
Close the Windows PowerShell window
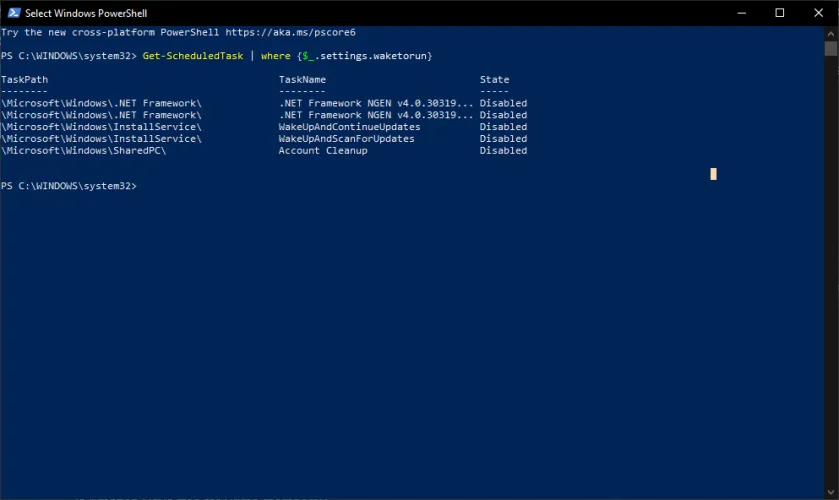point(818,12)
